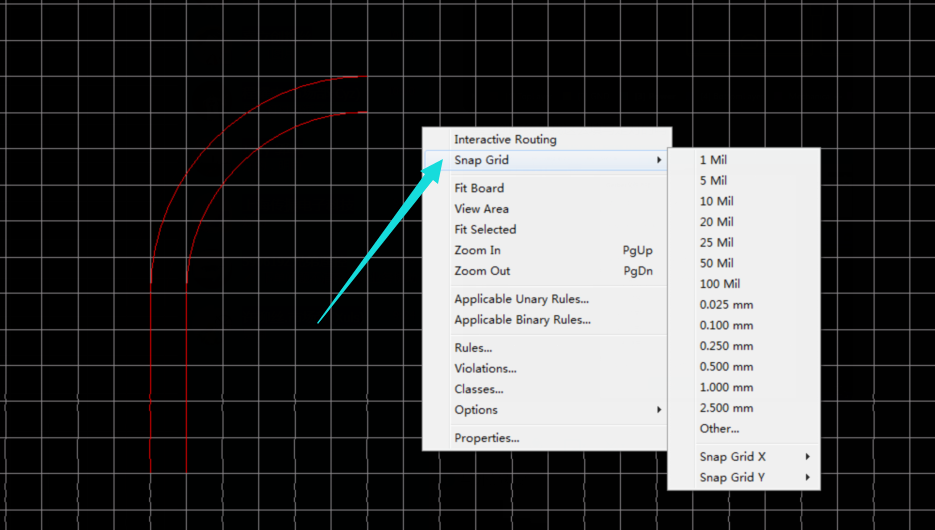This screenshot has width=935, height=530.
Task: Open Violations... from context menu
Action: click(x=486, y=369)
